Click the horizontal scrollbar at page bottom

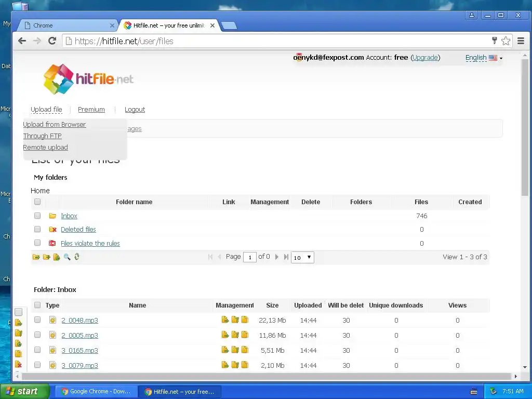click(267, 376)
